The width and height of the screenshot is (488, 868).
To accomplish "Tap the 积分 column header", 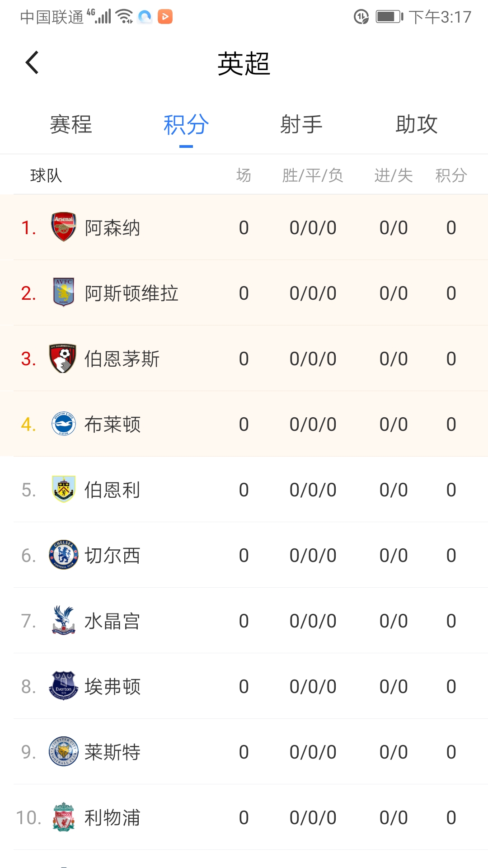I will tap(451, 175).
